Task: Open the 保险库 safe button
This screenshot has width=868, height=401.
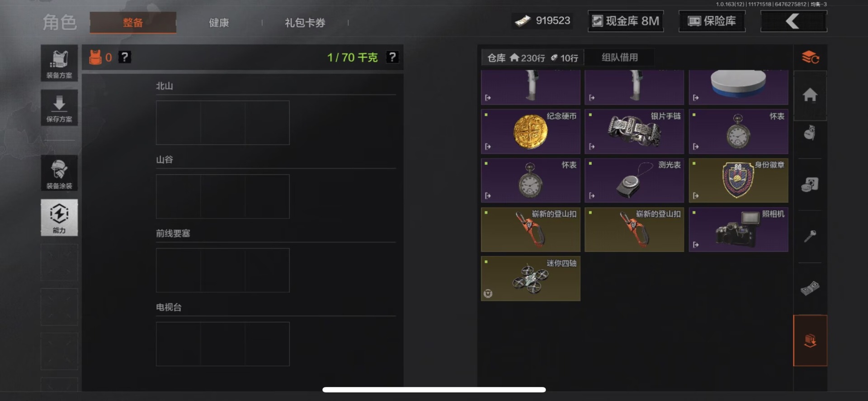Action: tap(712, 21)
